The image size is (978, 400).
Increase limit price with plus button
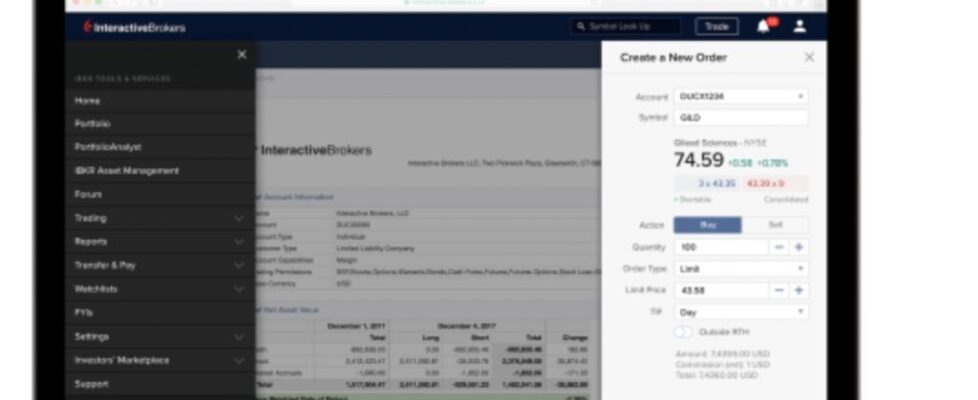pos(798,290)
